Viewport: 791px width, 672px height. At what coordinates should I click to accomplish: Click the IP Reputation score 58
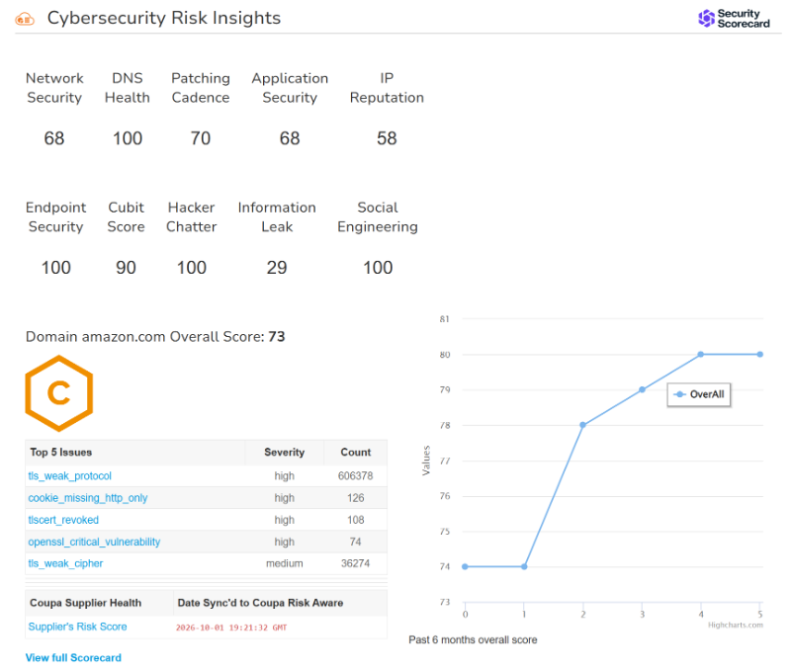pos(387,138)
